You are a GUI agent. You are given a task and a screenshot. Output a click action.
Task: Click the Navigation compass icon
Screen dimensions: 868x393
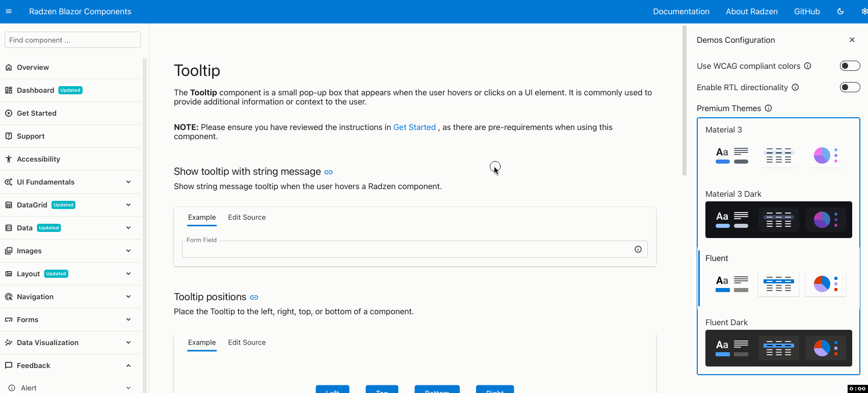click(x=9, y=297)
